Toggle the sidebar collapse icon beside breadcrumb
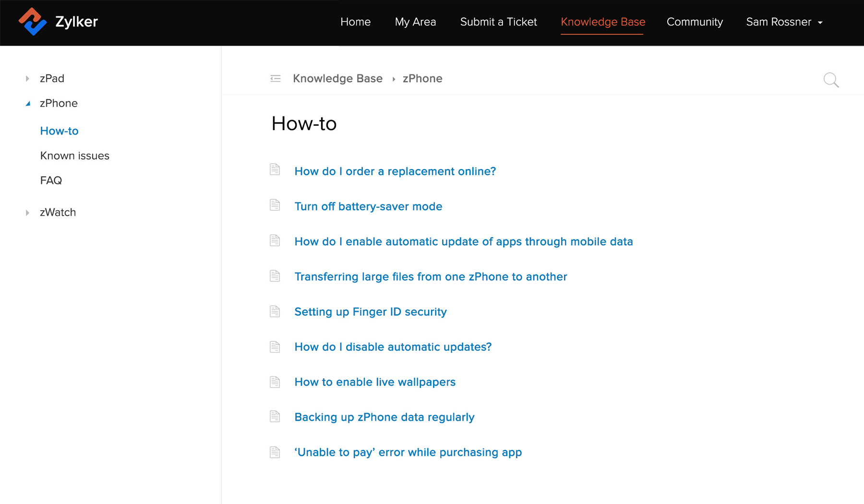The height and width of the screenshot is (504, 864). click(x=276, y=79)
